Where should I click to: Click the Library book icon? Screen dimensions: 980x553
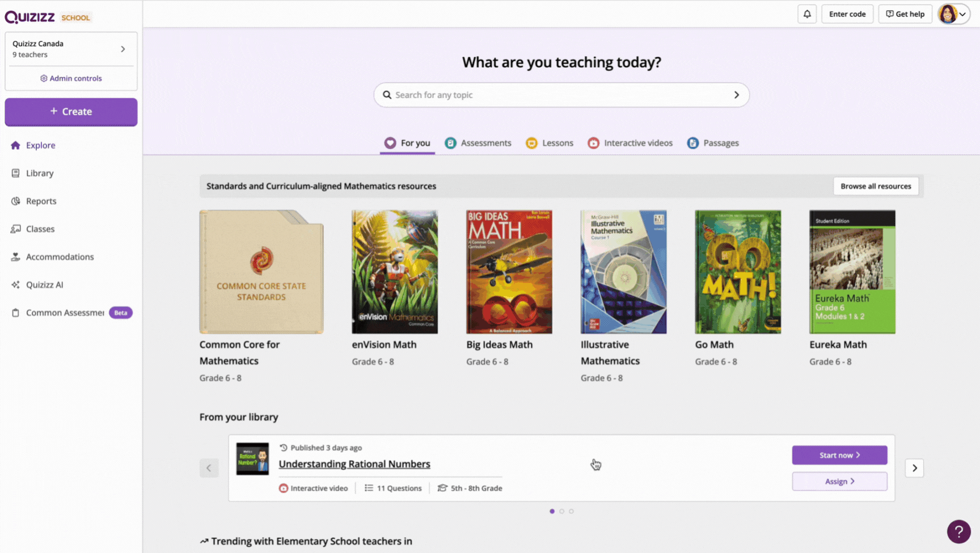click(x=15, y=173)
